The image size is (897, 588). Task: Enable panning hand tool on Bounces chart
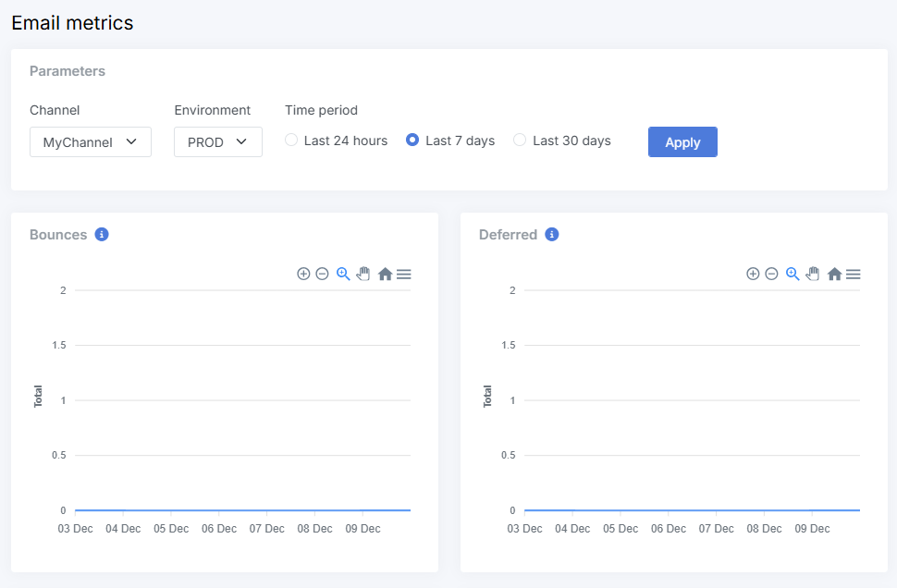point(363,274)
